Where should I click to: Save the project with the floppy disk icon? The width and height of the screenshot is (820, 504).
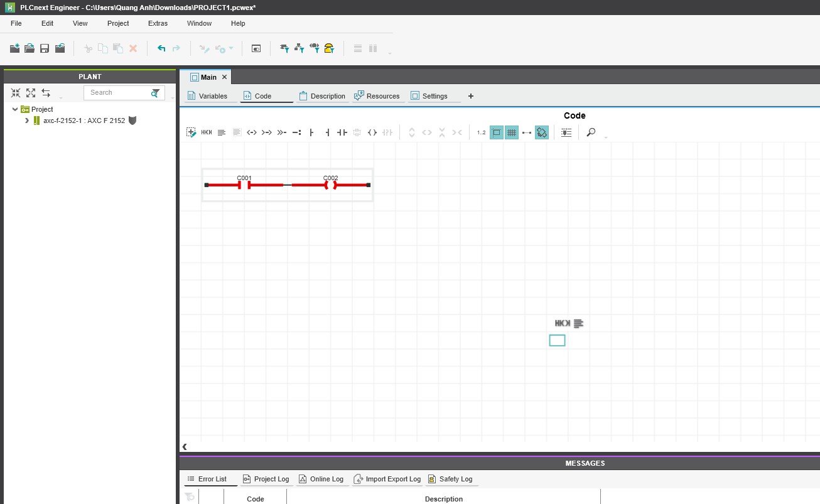45,48
